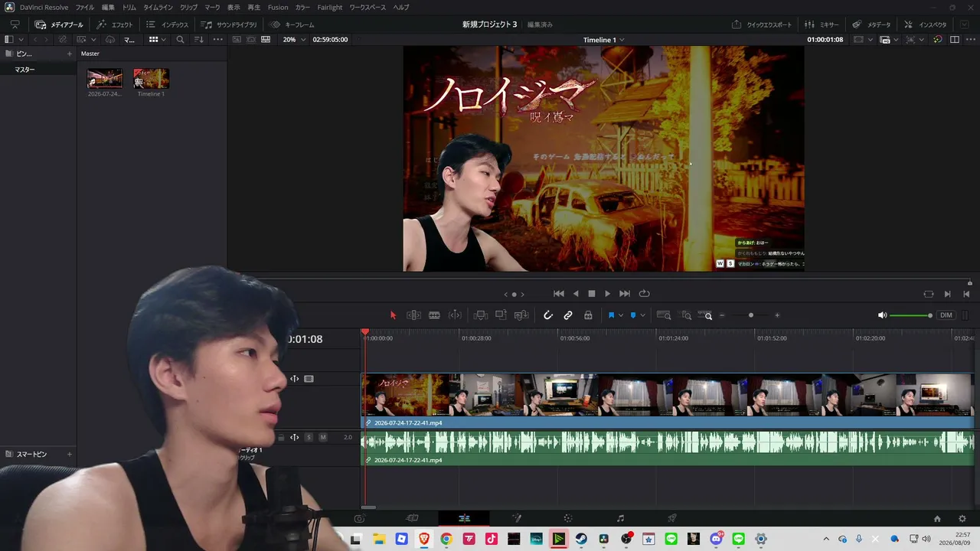980x551 pixels.
Task: Choose the Blade edit tool
Action: coord(434,315)
